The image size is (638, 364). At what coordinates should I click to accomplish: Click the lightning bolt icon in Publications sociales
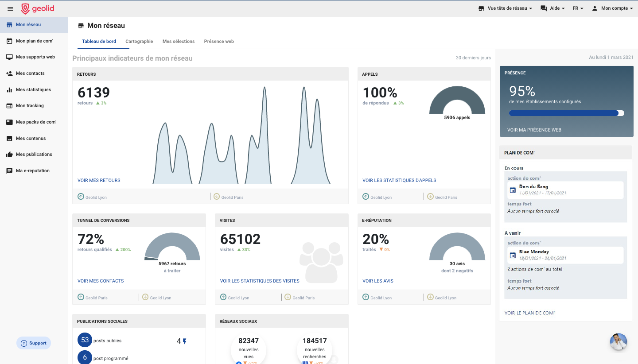pyautogui.click(x=185, y=341)
